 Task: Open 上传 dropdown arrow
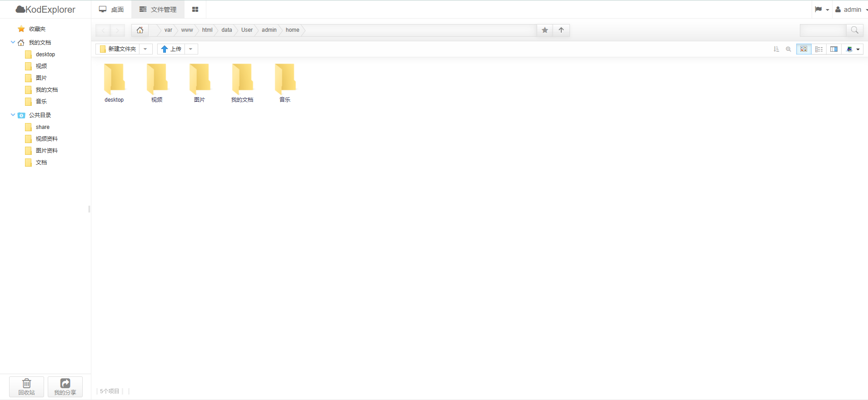(191, 49)
